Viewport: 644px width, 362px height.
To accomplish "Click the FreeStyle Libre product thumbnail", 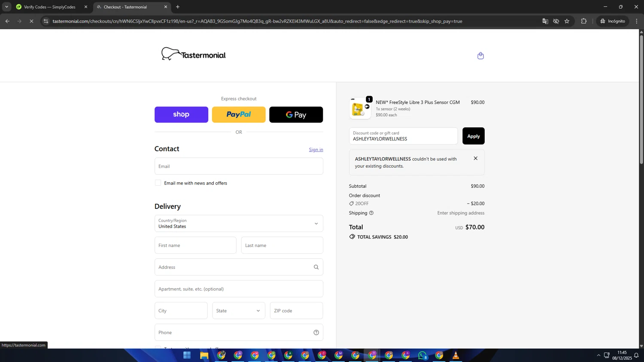I will [x=360, y=109].
